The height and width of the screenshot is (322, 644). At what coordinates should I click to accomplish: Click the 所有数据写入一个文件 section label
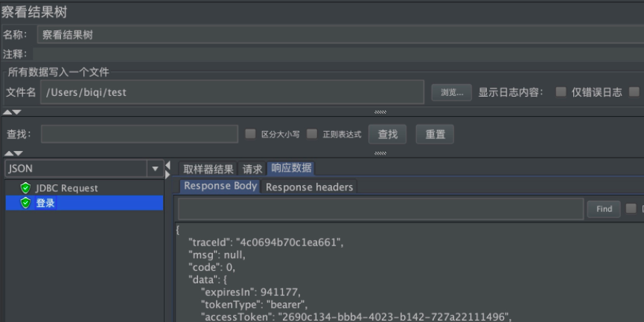click(58, 72)
